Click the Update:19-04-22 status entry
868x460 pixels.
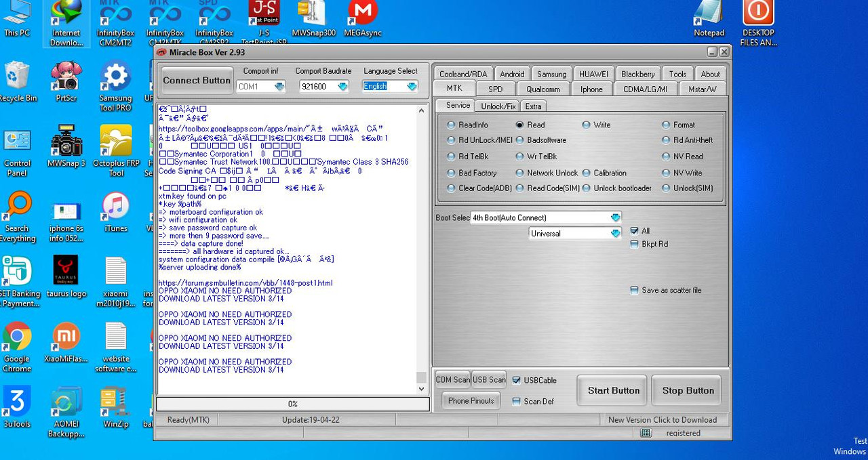(311, 419)
